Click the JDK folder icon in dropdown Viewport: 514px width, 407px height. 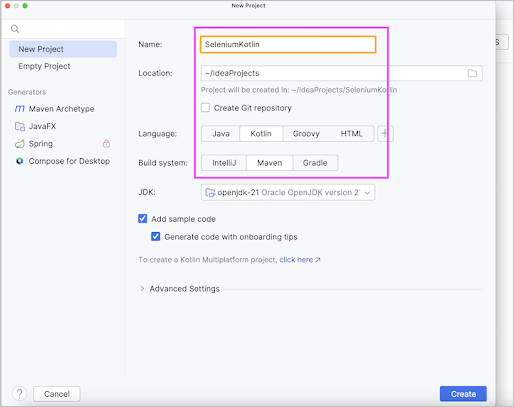click(210, 192)
